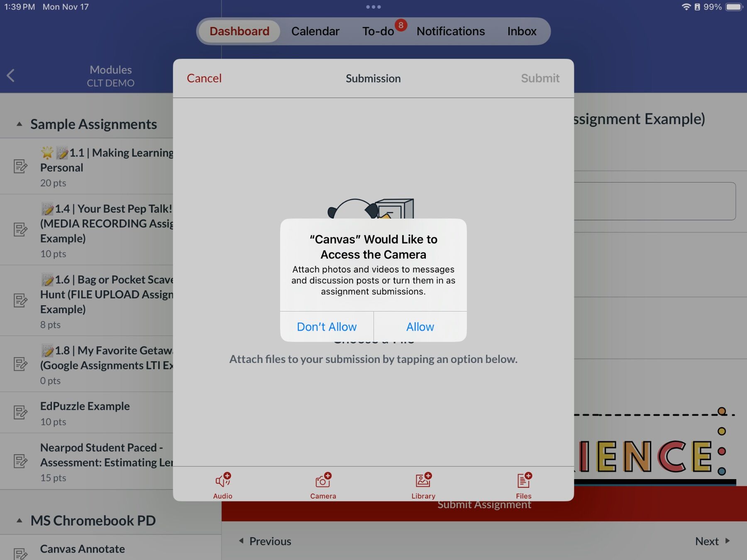Go back with Modules back arrow

pyautogui.click(x=11, y=75)
